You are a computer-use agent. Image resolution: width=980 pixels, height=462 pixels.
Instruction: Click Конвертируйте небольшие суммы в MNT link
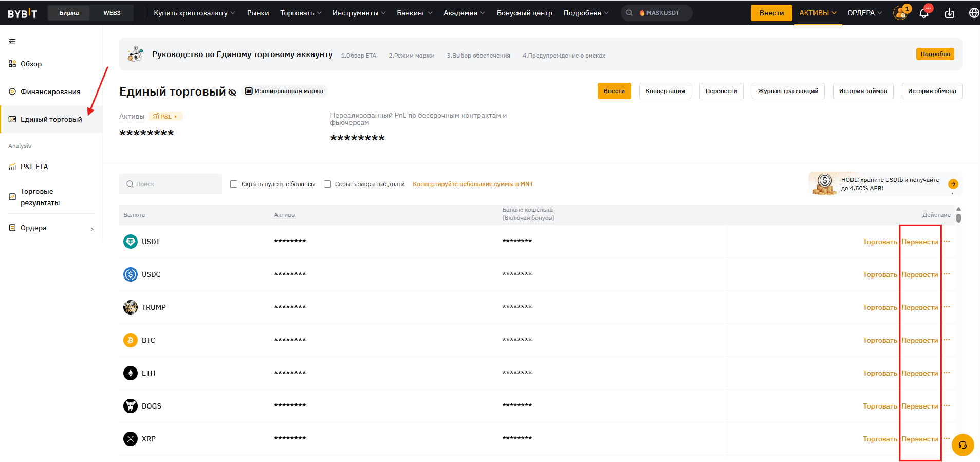click(473, 184)
